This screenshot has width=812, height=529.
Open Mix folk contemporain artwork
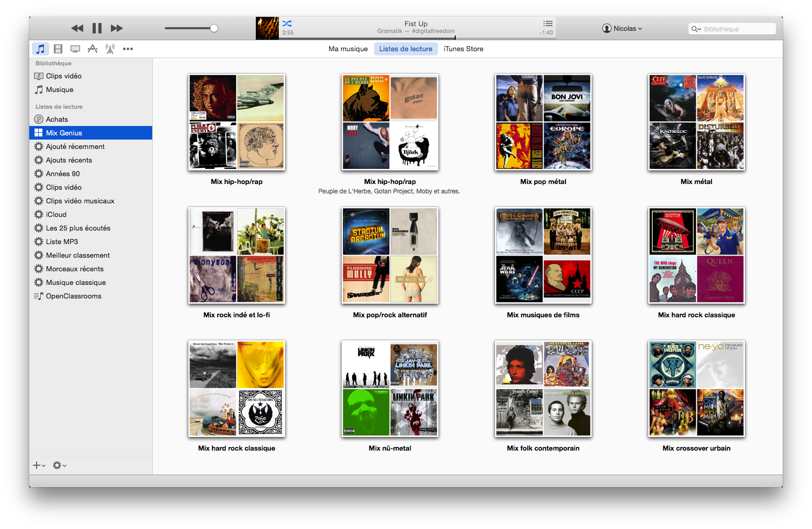click(543, 388)
